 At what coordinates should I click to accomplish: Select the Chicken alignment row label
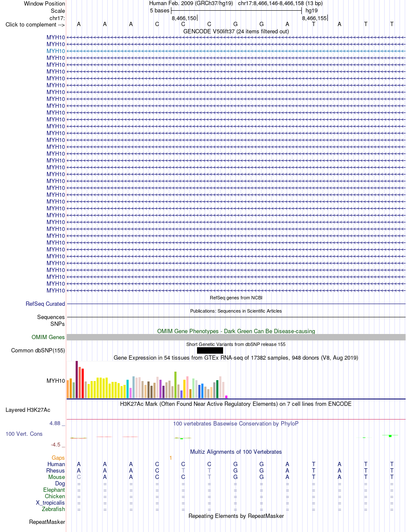pyautogui.click(x=55, y=497)
